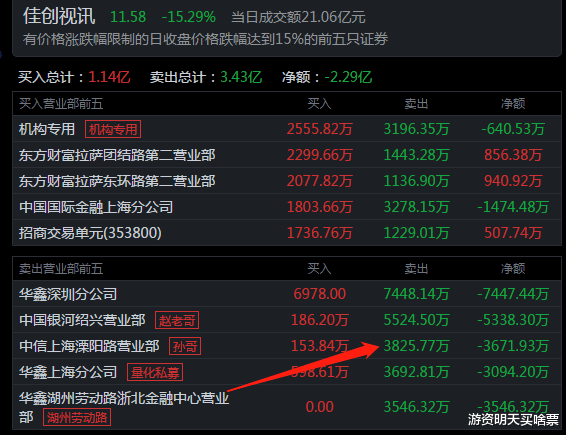Viewport: 566px width, 435px height.
Task: Click net amount 940.92万
Action: point(513,181)
